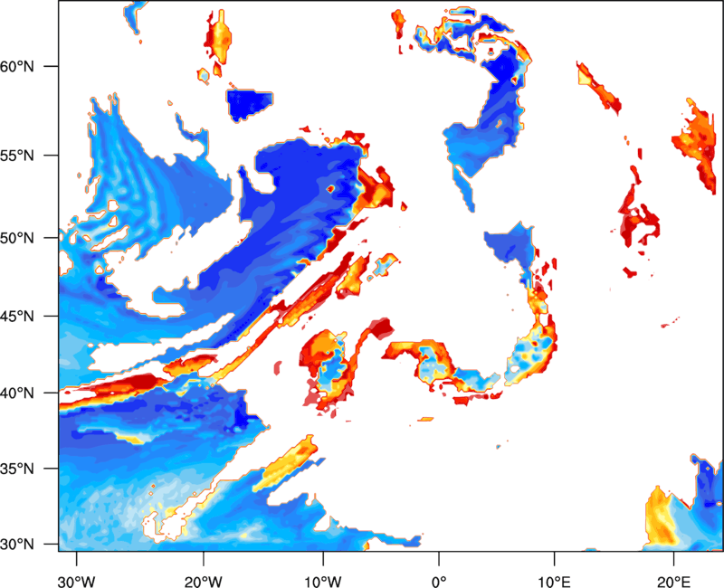Click the 0° longitude label

pyautogui.click(x=439, y=581)
